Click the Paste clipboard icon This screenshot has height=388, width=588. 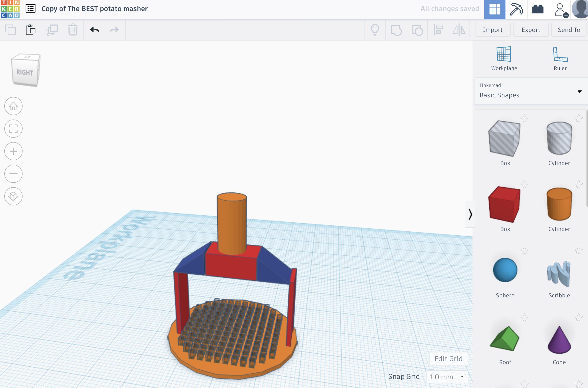tap(31, 30)
